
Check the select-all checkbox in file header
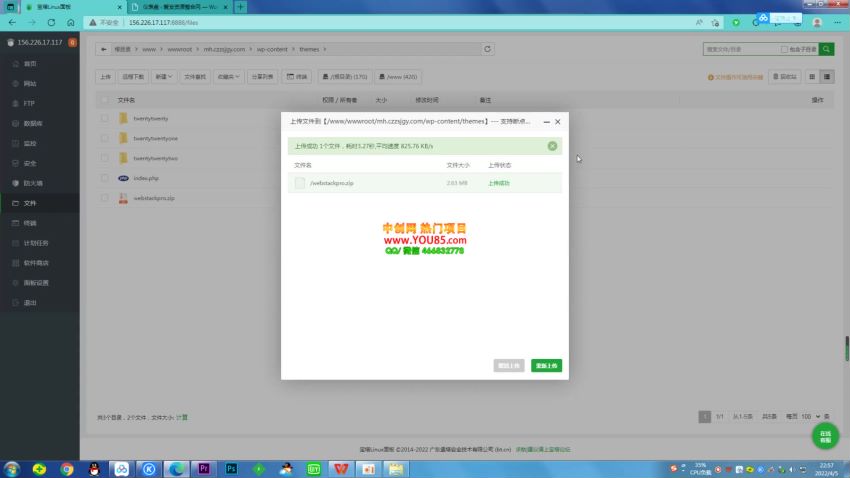click(104, 100)
